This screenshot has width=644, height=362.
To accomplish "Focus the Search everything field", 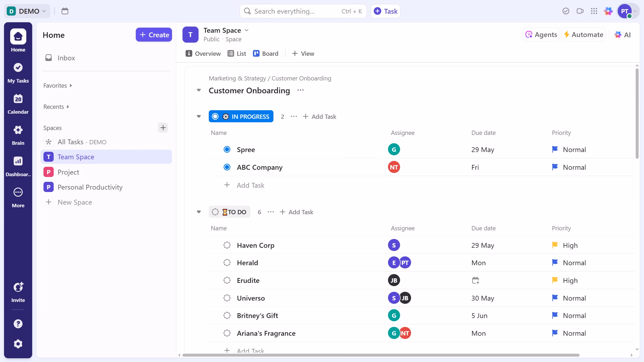I will [303, 11].
